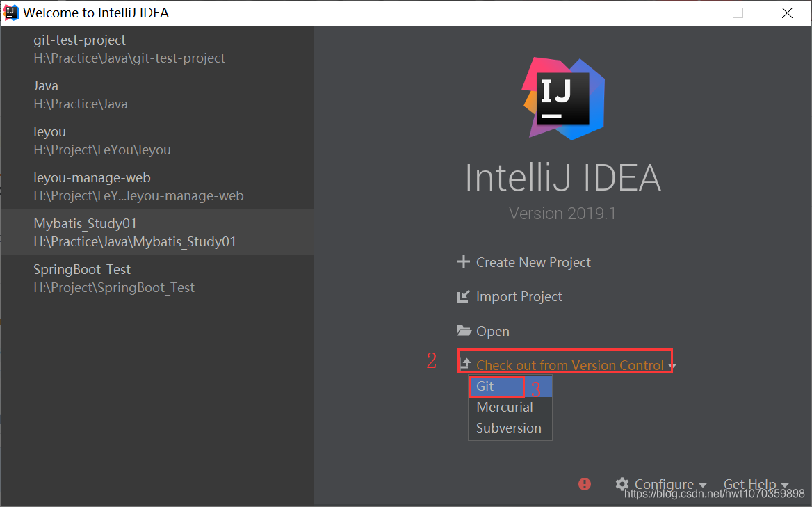This screenshot has width=812, height=507.
Task: Click the red error notification icon
Action: click(585, 483)
